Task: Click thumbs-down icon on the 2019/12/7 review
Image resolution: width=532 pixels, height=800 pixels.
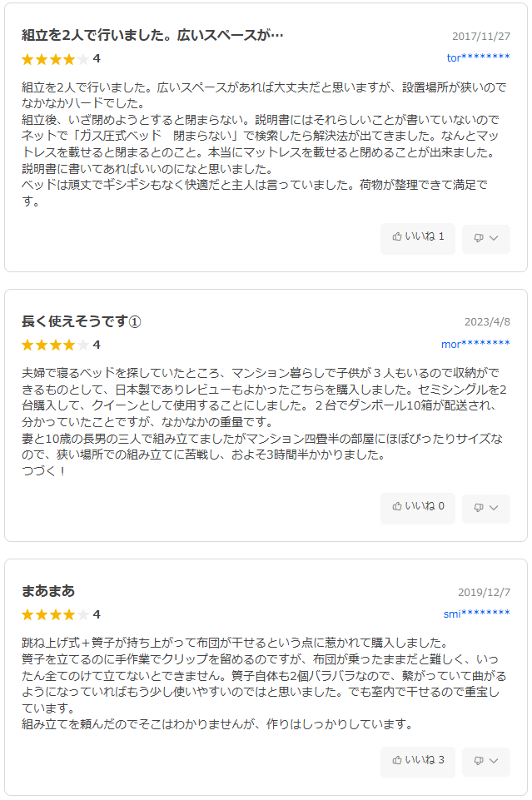Action: [479, 761]
